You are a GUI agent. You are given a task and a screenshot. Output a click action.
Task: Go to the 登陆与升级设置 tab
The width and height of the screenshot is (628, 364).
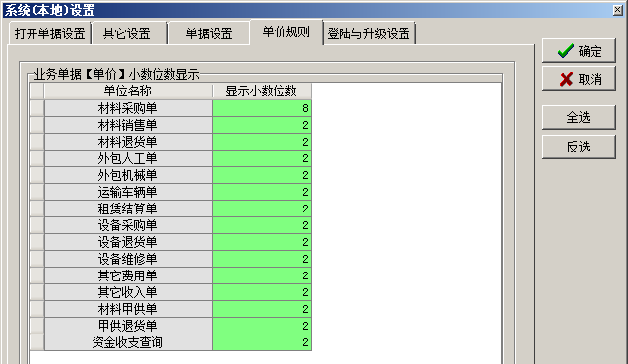point(369,33)
